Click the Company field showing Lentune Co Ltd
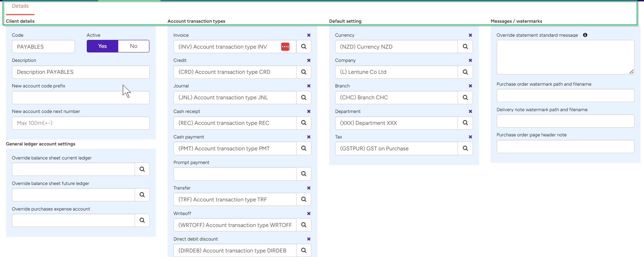Screen dimensions: 644x257 point(396,72)
